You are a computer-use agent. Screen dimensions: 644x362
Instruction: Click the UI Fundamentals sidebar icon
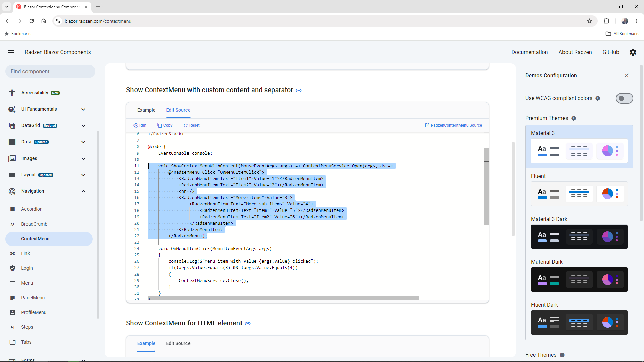(12, 109)
